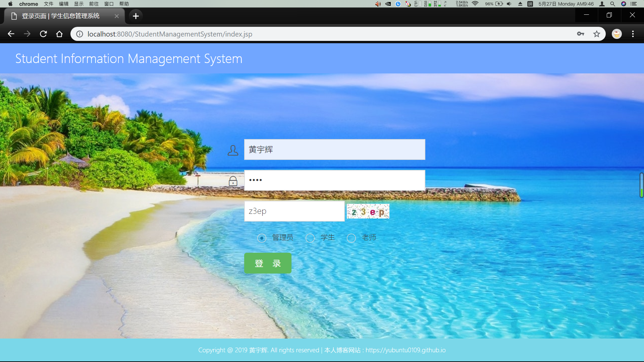Image resolution: width=644 pixels, height=362 pixels.
Task: Open the 文件 menu
Action: tap(49, 4)
